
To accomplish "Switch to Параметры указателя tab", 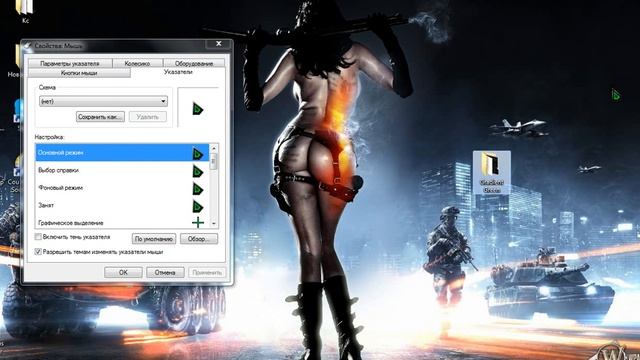I will [x=70, y=63].
